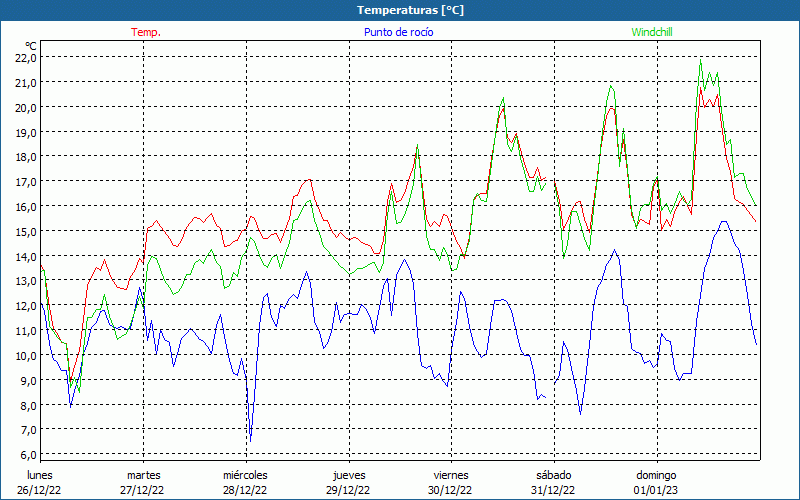The height and width of the screenshot is (500, 800).
Task: Click the '°C' axis unit label
Action: click(31, 46)
